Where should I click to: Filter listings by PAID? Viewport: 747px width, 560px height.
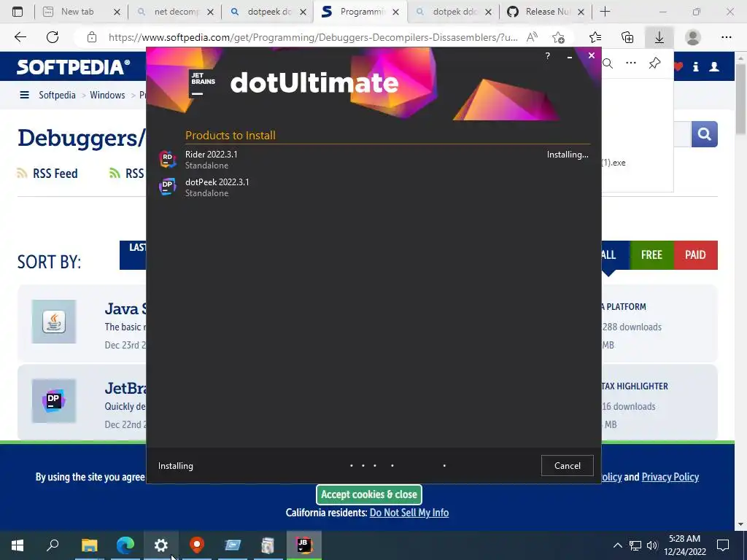[695, 254]
